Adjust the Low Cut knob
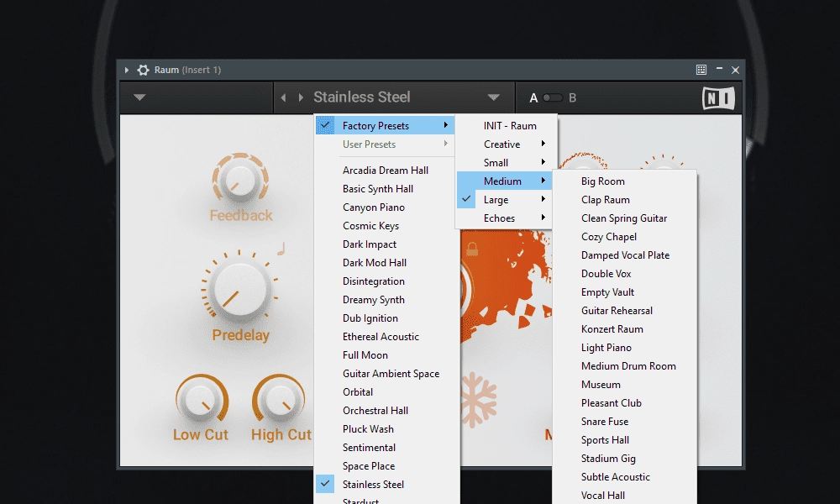The height and width of the screenshot is (504, 840). [202, 399]
